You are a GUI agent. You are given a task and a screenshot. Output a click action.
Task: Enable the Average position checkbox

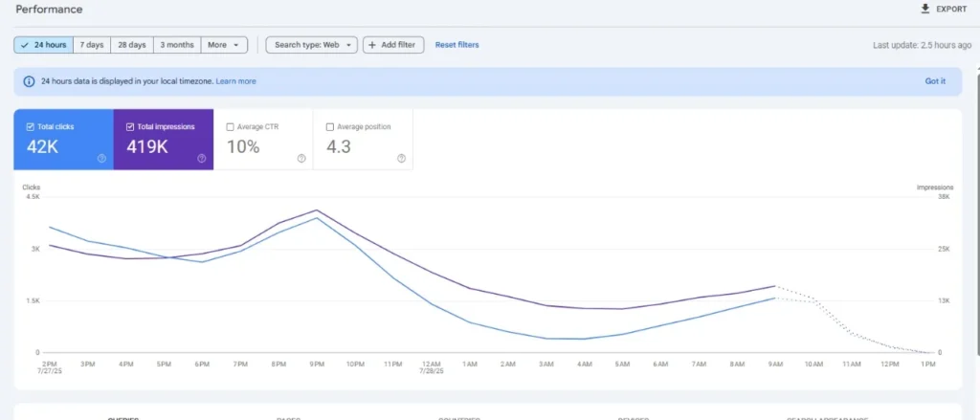point(330,126)
